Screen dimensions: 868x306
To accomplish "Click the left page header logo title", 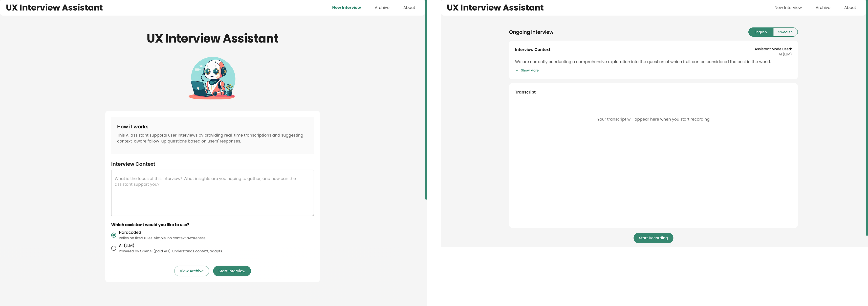I will [54, 7].
